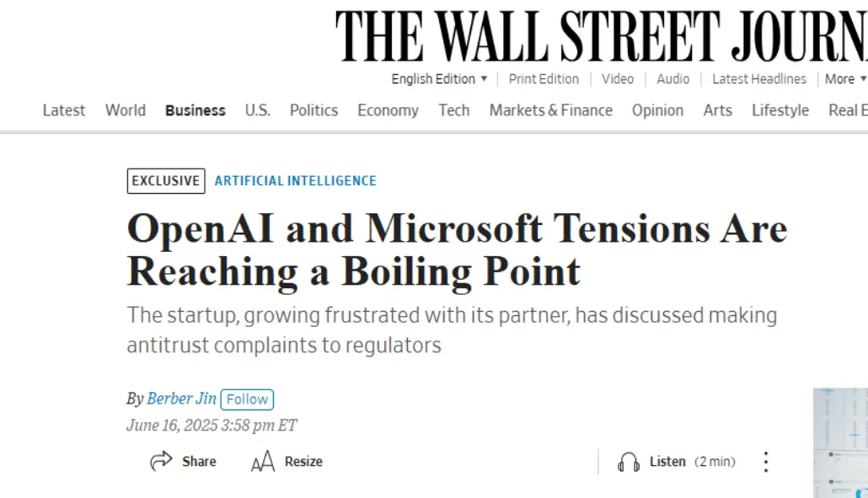Click the Wall Street Journal logo
This screenshot has width=868, height=498.
click(x=601, y=35)
